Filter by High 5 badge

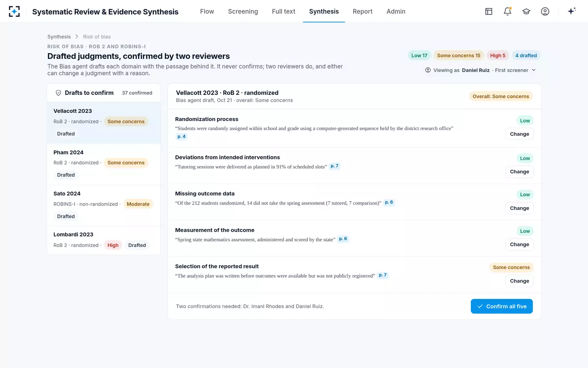point(498,56)
